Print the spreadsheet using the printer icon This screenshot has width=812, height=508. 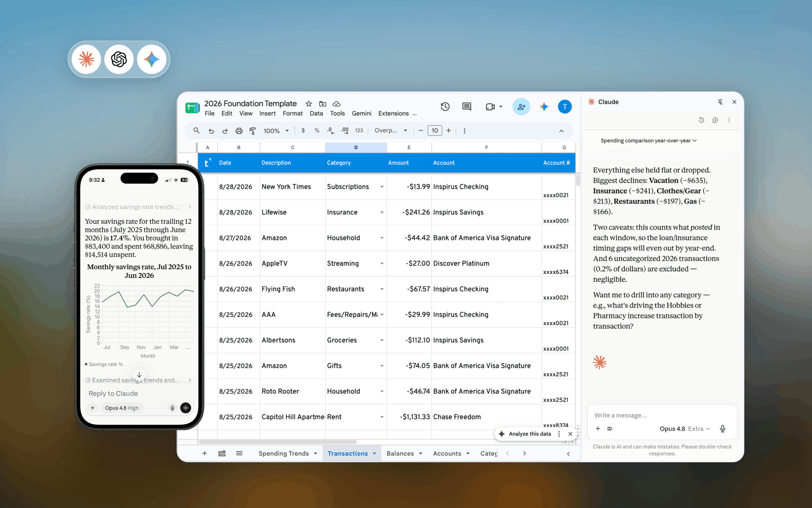point(239,131)
